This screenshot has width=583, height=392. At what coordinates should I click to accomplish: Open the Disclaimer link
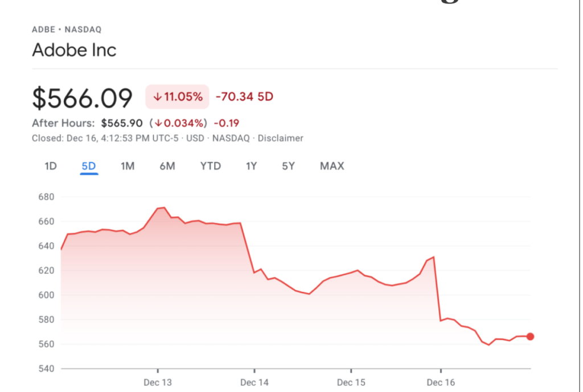pyautogui.click(x=281, y=138)
